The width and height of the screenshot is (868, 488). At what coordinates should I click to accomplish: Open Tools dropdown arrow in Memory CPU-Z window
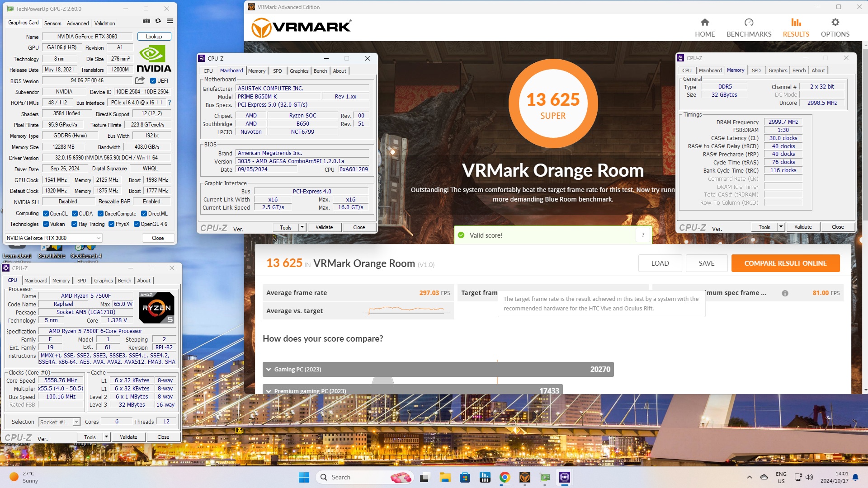(x=781, y=227)
